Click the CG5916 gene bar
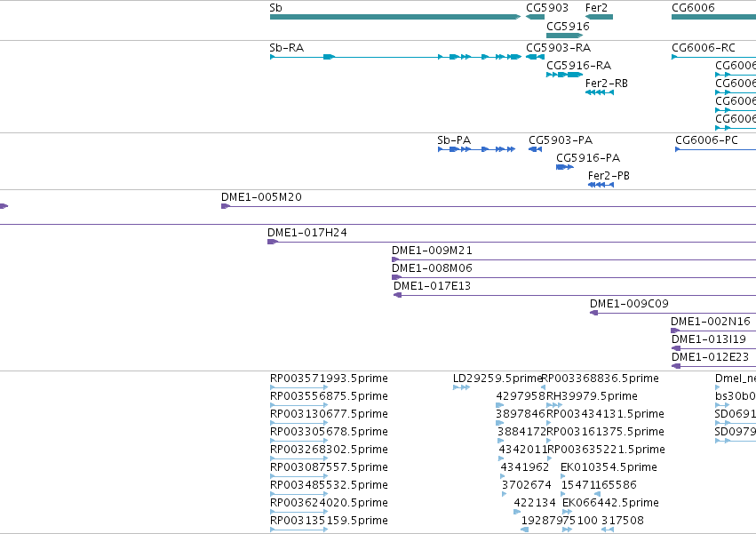Screen dimensions: 756x534 click(565, 36)
